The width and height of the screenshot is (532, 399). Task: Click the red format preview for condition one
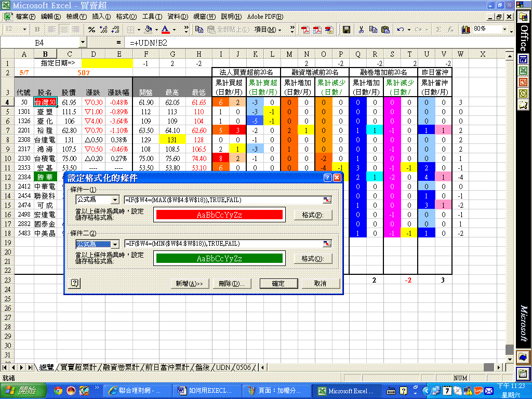click(x=219, y=215)
